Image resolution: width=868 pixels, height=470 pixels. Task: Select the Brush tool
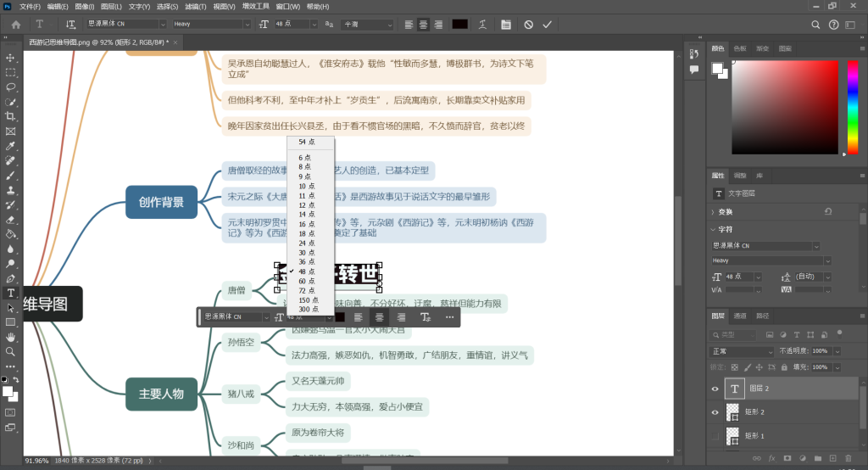point(10,176)
